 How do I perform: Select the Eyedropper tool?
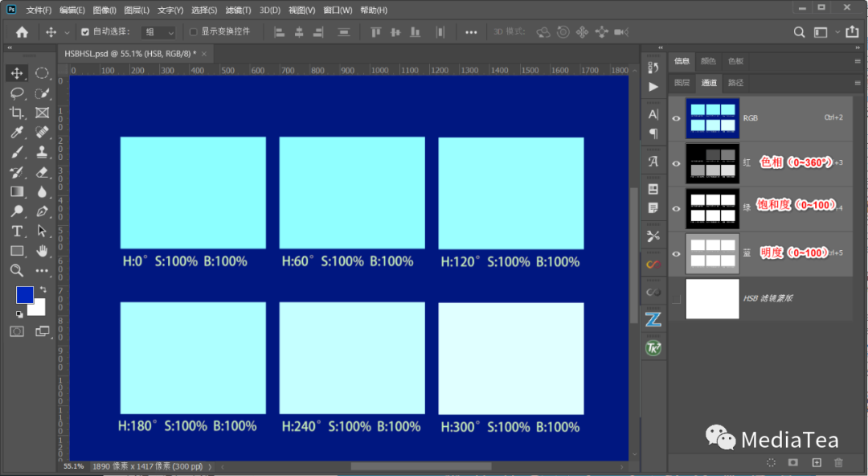17,133
